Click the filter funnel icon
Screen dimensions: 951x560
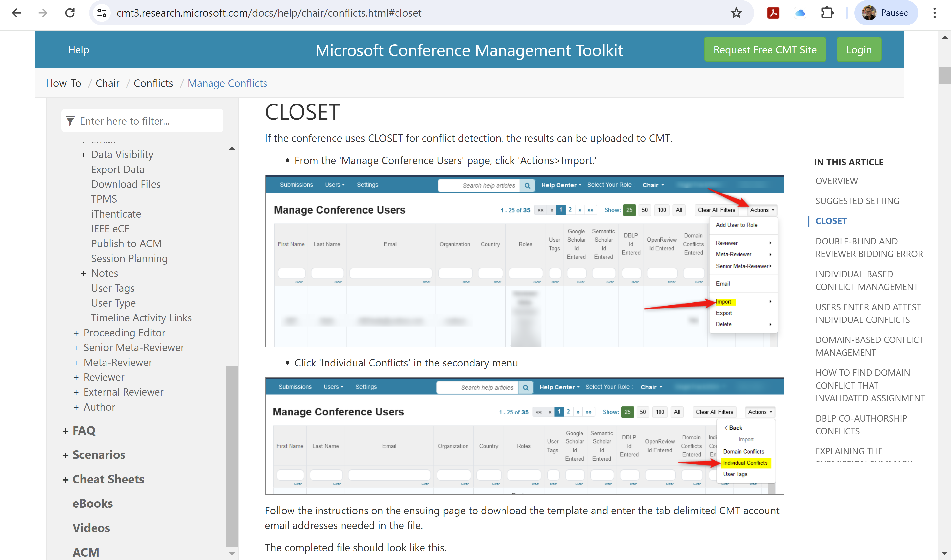coord(70,121)
